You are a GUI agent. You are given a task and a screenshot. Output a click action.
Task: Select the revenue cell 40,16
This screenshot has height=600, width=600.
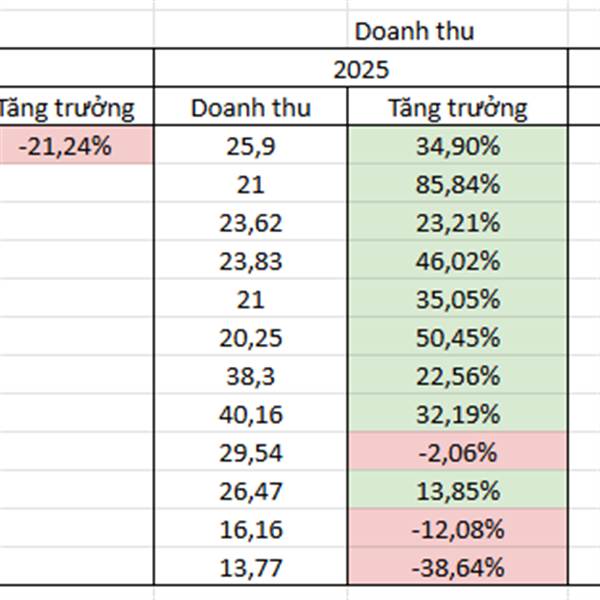[251, 413]
